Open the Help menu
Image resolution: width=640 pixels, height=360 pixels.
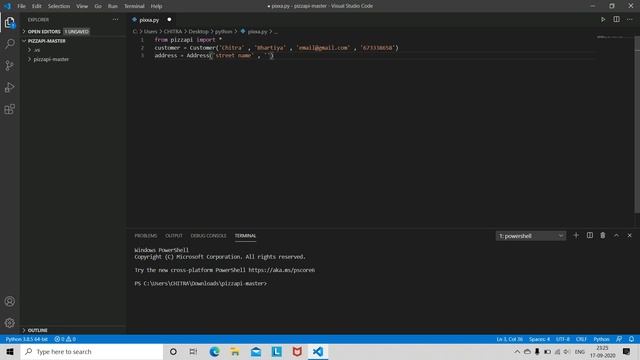point(156,6)
